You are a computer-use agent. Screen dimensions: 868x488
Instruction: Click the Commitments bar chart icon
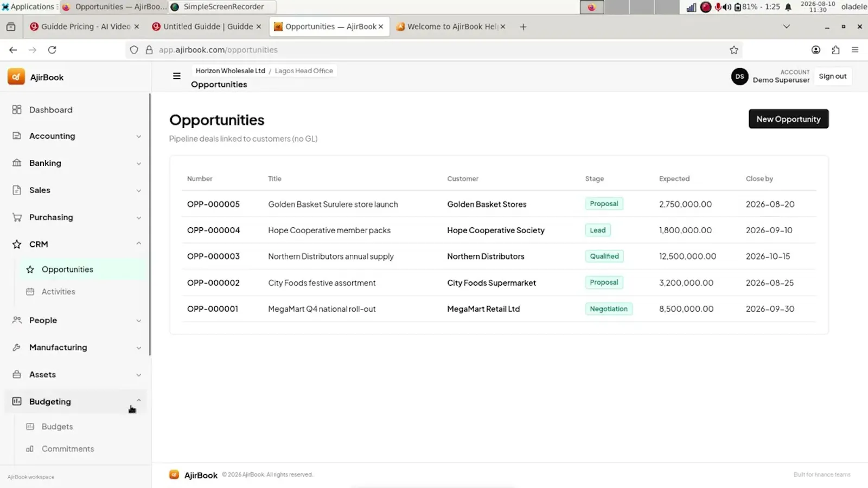pyautogui.click(x=30, y=449)
